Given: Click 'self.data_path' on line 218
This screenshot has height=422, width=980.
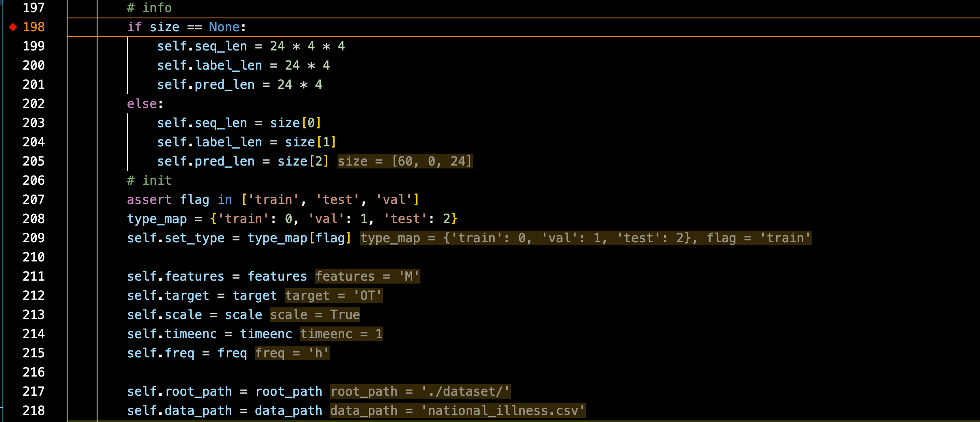Looking at the screenshot, I should click(179, 411).
